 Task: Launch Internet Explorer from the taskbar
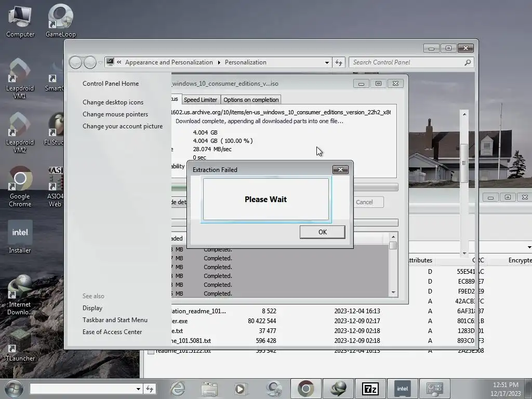pos(178,389)
